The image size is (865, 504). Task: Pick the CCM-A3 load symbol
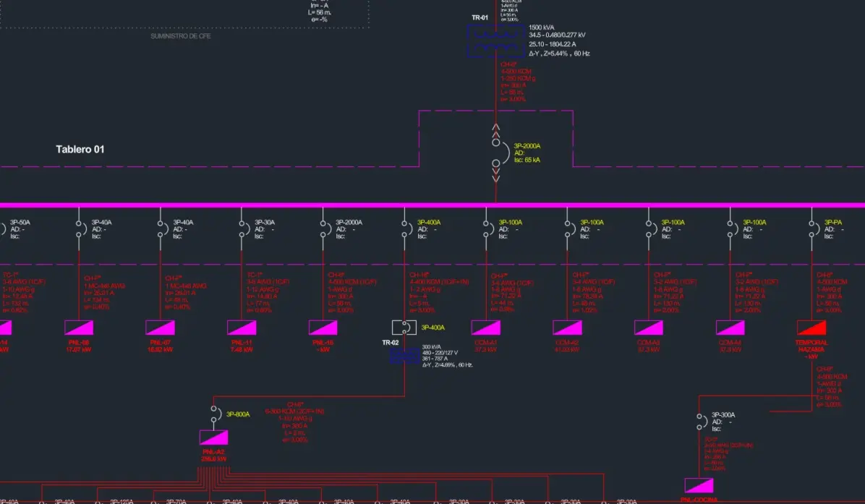click(649, 328)
